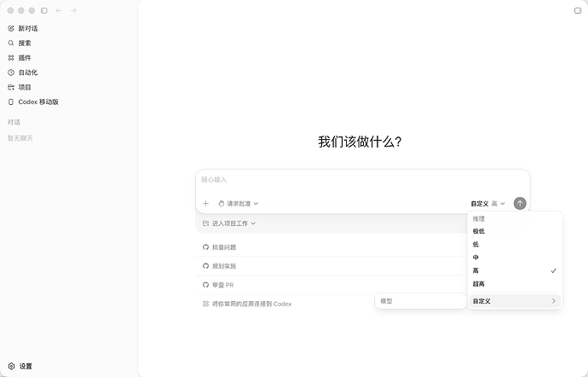588x377 pixels.
Task: Click the 暂无聊天 placeholder text
Action: [x=20, y=138]
